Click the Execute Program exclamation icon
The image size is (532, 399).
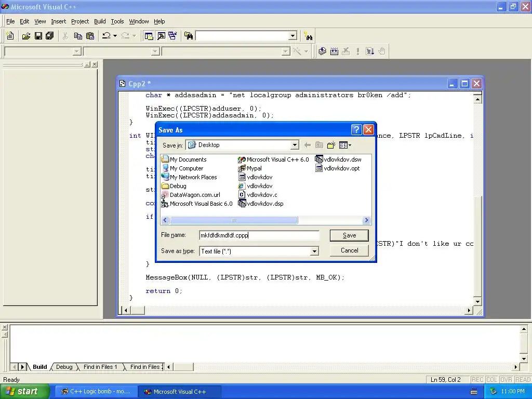(x=357, y=51)
